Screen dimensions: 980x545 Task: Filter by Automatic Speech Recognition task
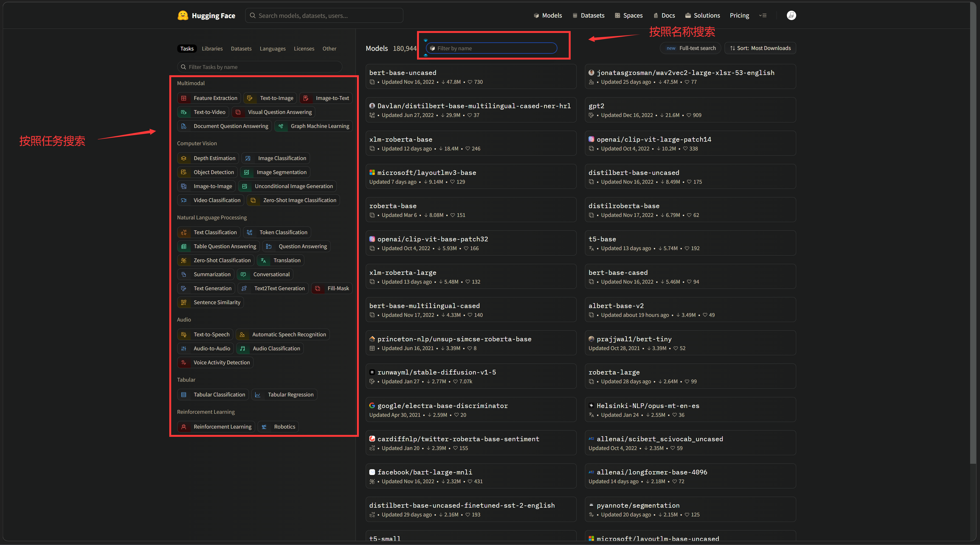click(x=282, y=335)
